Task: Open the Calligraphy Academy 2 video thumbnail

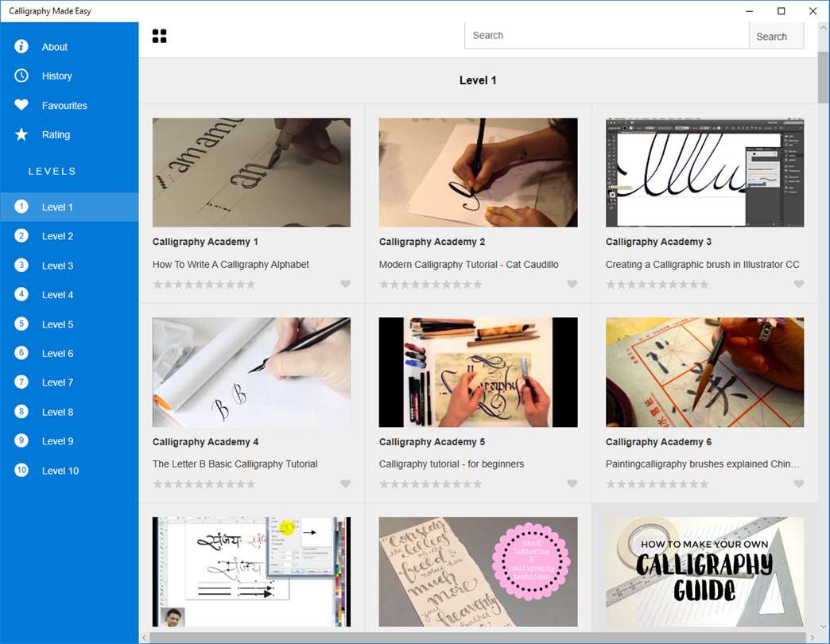Action: pyautogui.click(x=478, y=173)
